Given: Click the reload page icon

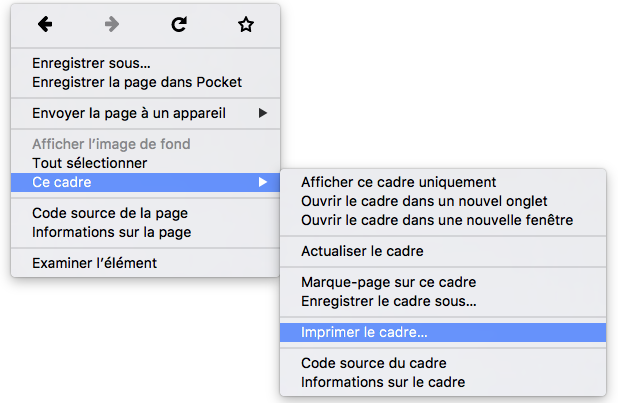Looking at the screenshot, I should pos(179,25).
